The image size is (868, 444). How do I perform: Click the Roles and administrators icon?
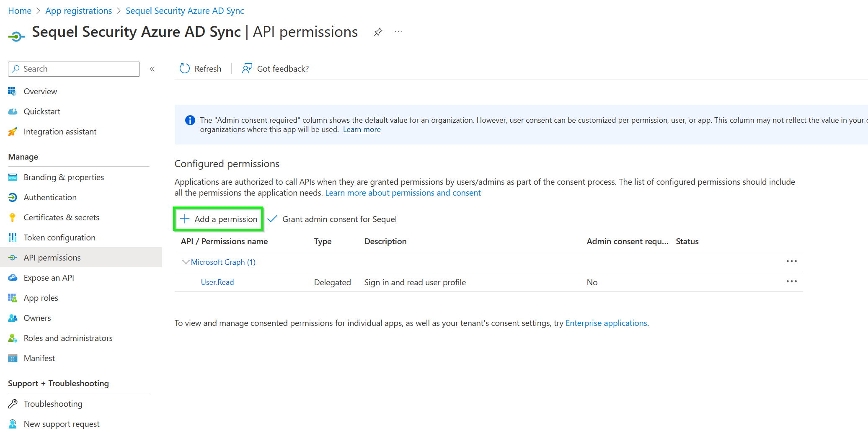click(13, 338)
